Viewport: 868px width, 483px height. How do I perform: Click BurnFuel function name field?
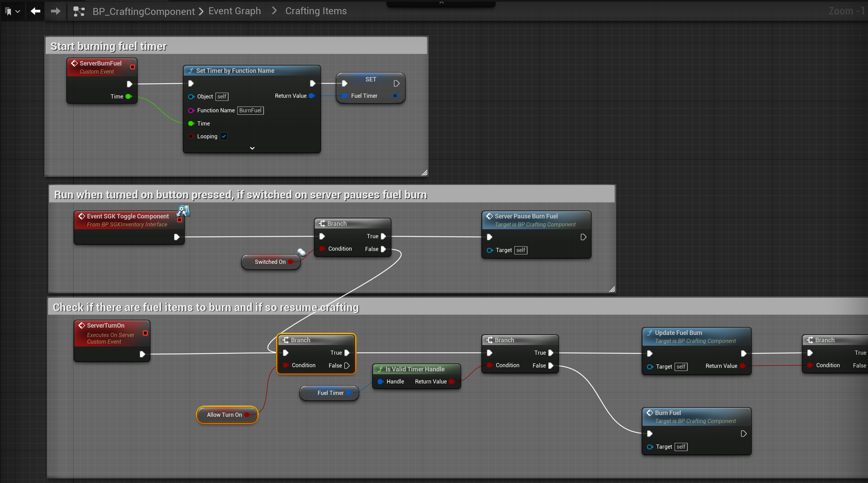[x=250, y=110]
